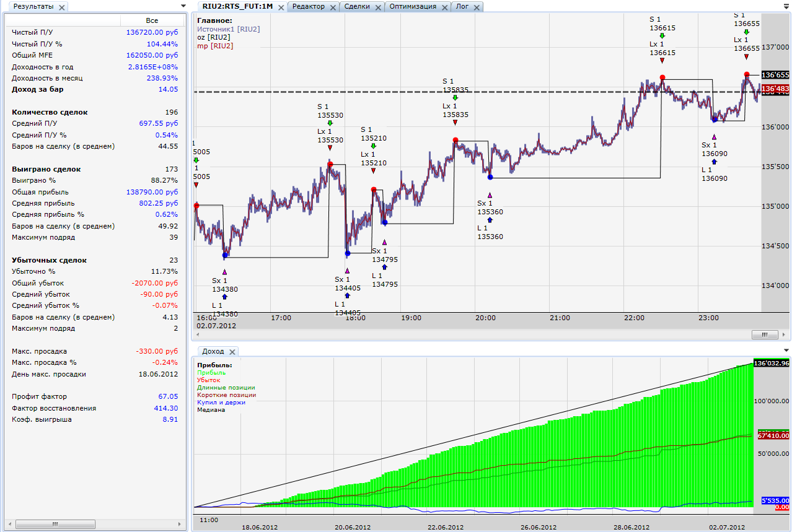Select the Доход за бар row

pyautogui.click(x=95, y=89)
